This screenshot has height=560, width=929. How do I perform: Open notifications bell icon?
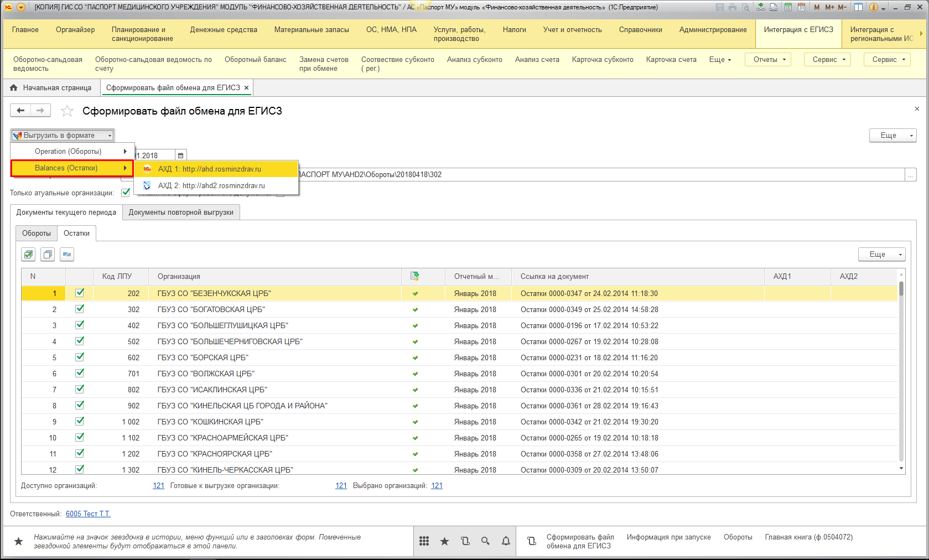(x=506, y=541)
